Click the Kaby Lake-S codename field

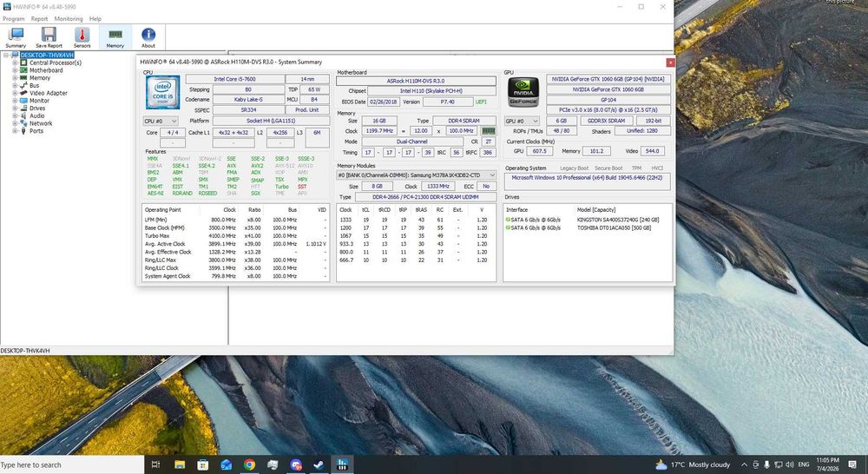coord(248,100)
